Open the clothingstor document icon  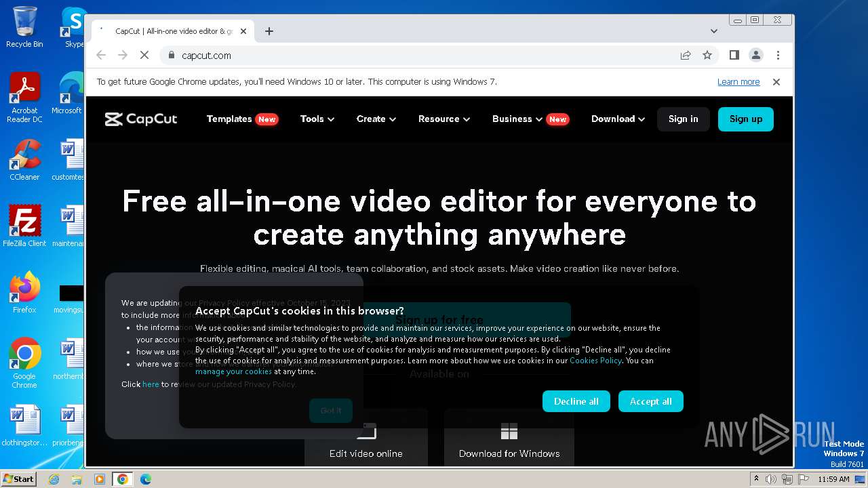[24, 426]
